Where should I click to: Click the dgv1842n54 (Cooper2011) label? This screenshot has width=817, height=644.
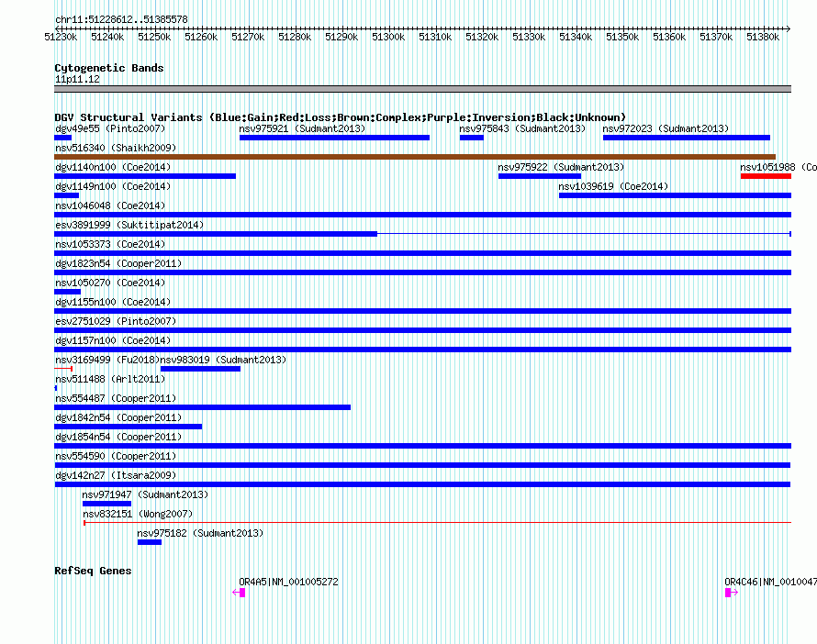point(118,417)
